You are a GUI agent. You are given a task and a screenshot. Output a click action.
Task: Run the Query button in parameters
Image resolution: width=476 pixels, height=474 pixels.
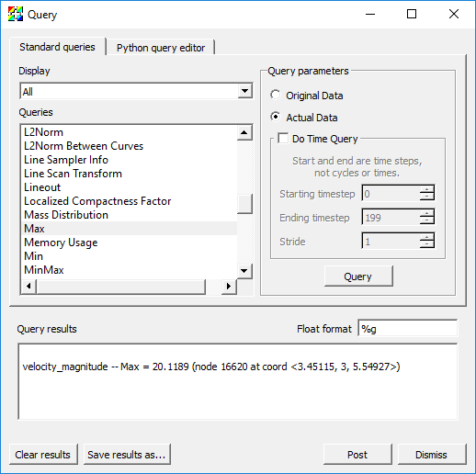click(358, 276)
